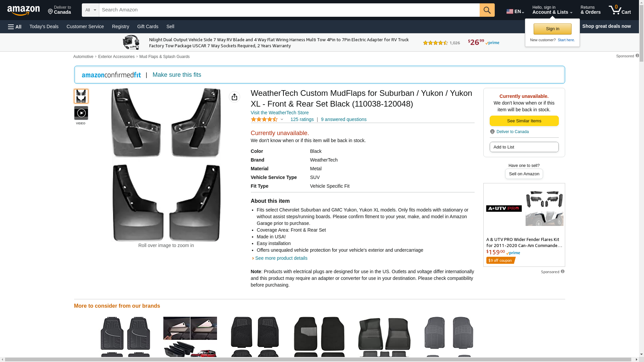The image size is (644, 362).
Task: Open the shopping cart icon
Action: coord(619,10)
